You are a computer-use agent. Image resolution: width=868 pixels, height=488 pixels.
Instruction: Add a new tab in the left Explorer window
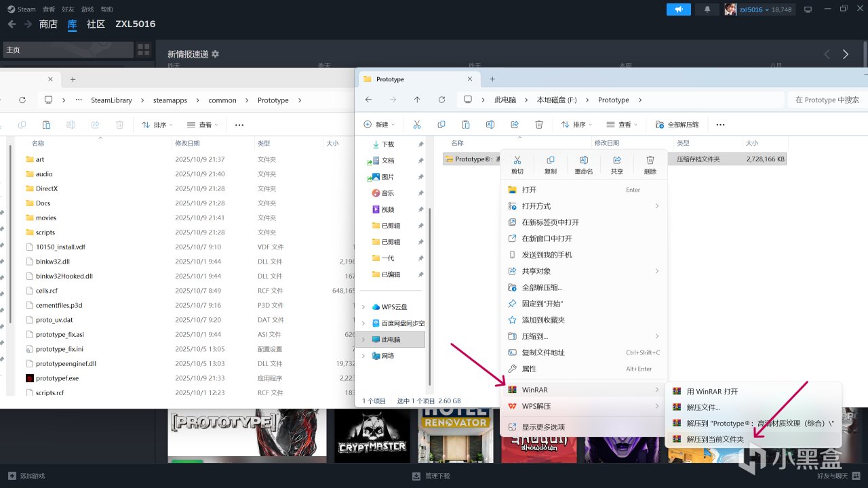[x=73, y=79]
